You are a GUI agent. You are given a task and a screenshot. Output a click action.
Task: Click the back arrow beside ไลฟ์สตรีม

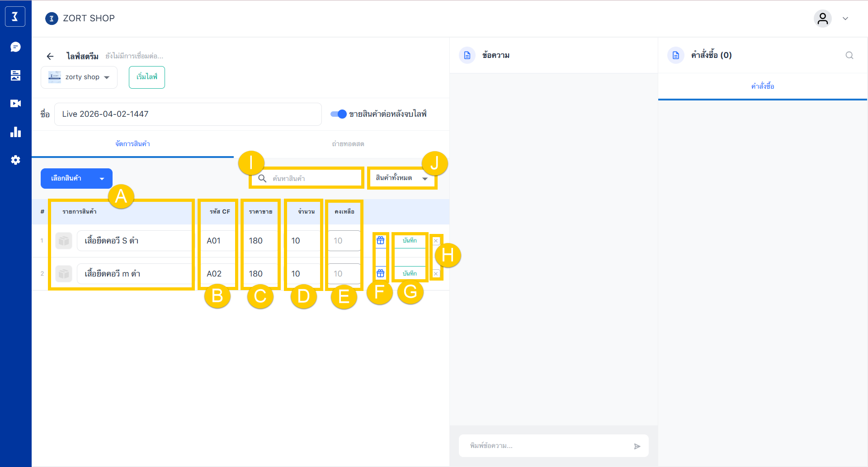[50, 56]
